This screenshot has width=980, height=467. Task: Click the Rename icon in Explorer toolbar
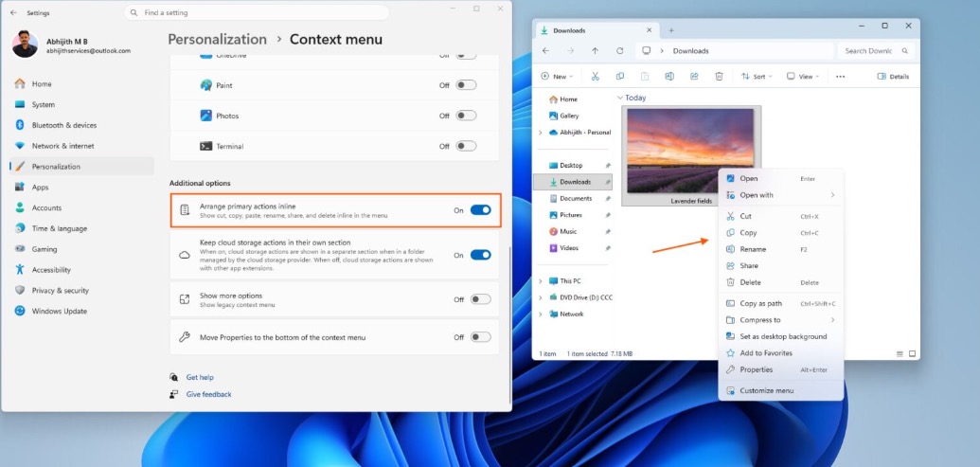coord(669,77)
